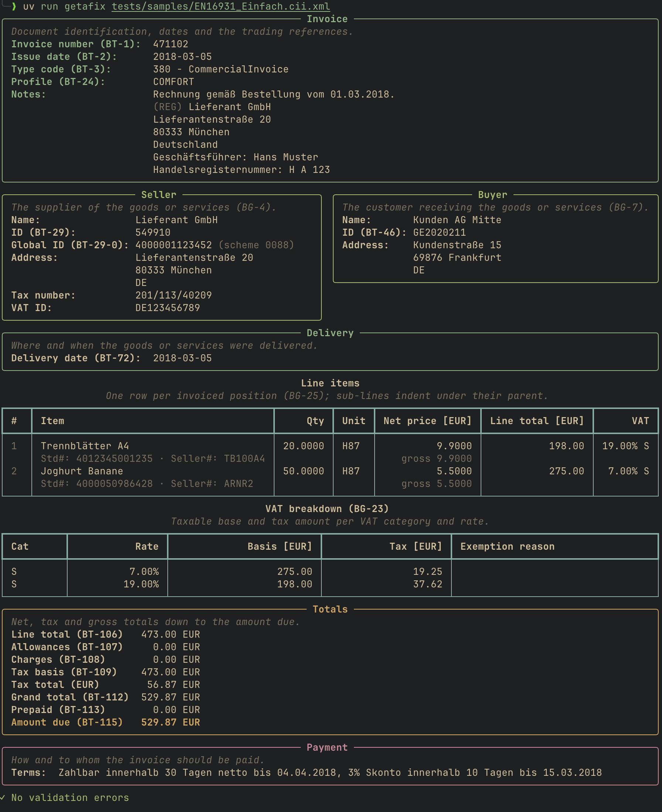This screenshot has width=662, height=812.
Task: Select the type code '380 - CommercialInvoice'
Action: point(221,69)
